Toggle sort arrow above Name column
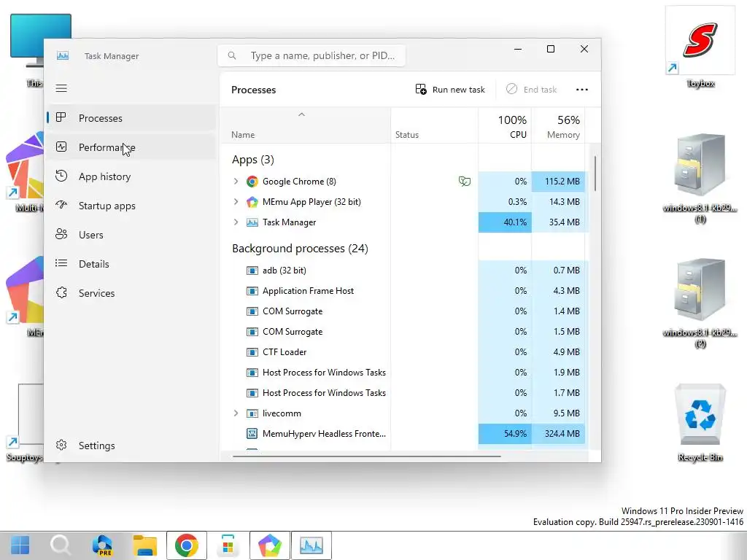The width and height of the screenshot is (747, 560). 301,114
